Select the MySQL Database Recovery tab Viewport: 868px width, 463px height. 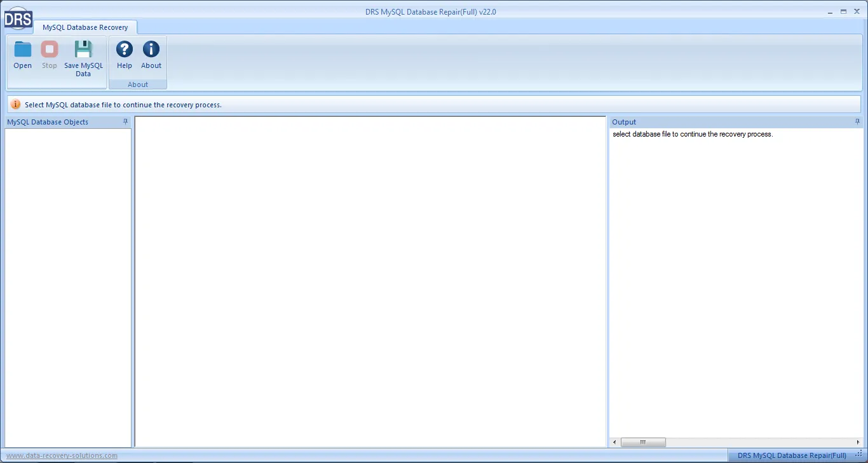tap(85, 27)
